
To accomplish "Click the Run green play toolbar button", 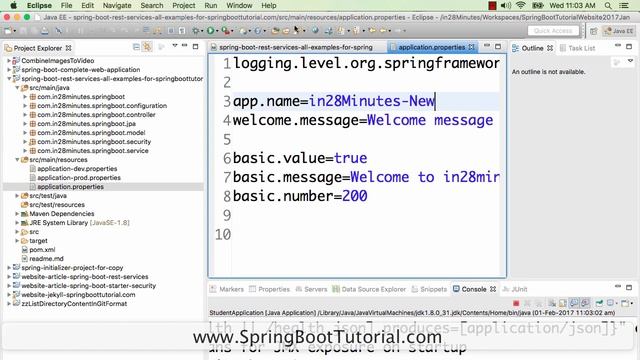I will point(211,31).
